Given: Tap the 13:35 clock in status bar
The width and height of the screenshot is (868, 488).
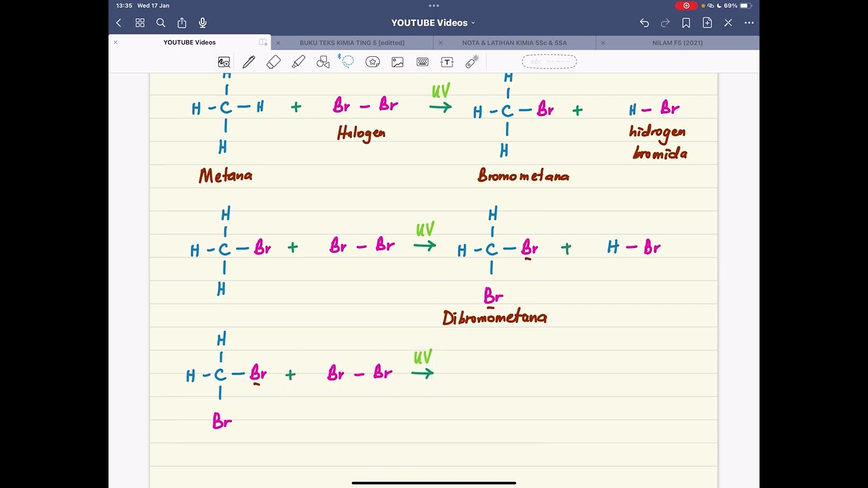Looking at the screenshot, I should pos(124,5).
